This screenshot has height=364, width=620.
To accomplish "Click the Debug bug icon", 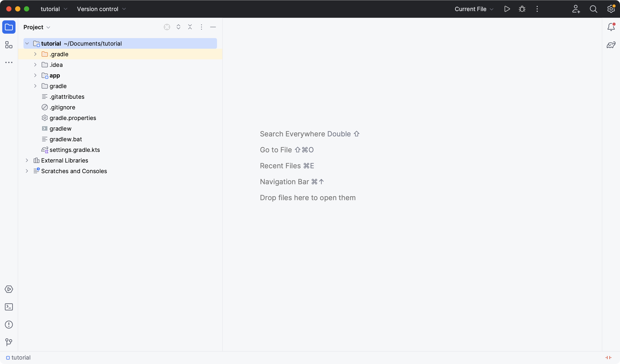I will pos(522,9).
